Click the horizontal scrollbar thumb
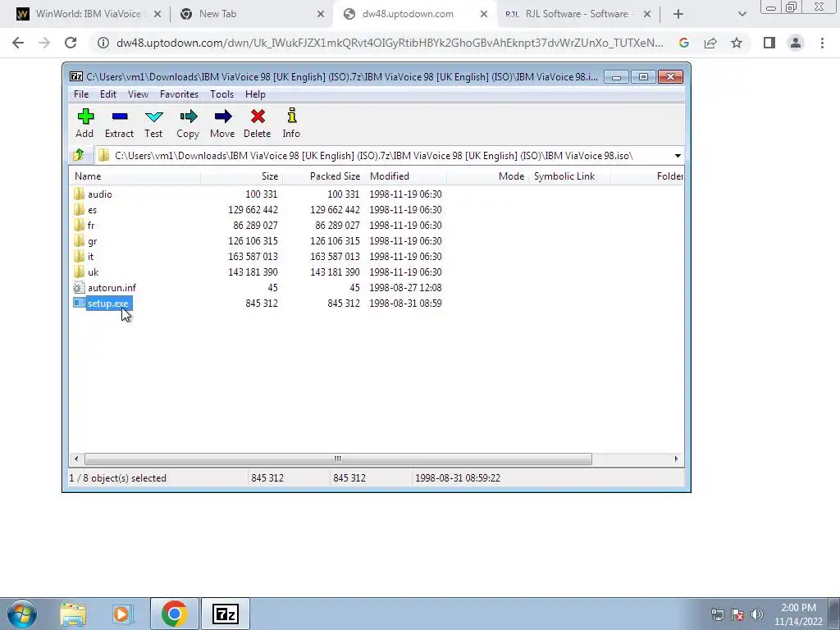Screen dimensions: 840x630 [x=338, y=459]
